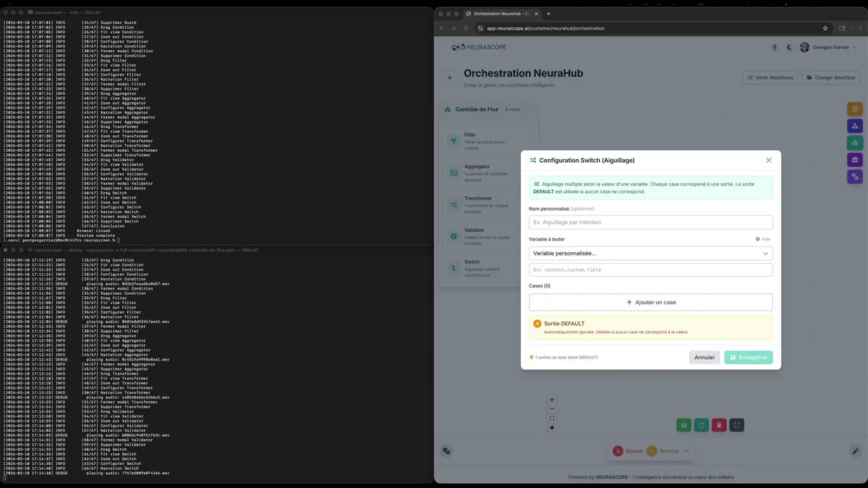Click the blue shapes sidebar icon

(x=854, y=125)
